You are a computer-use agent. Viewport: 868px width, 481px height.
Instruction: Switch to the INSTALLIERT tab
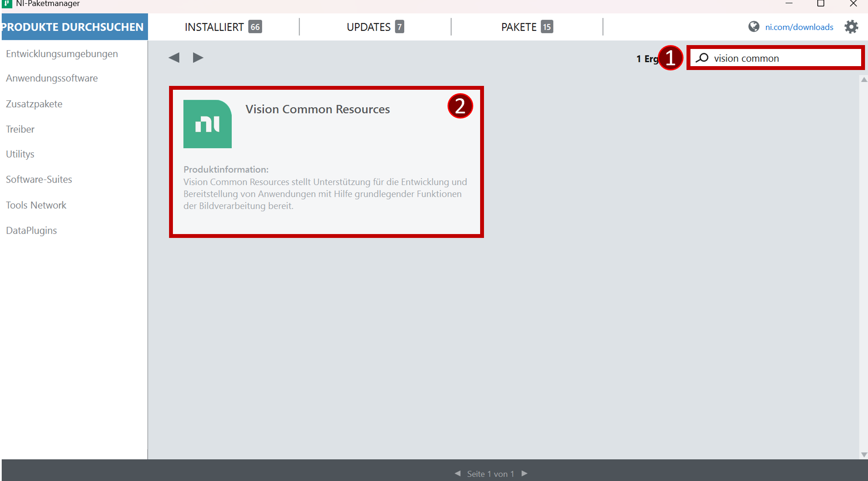pyautogui.click(x=223, y=27)
